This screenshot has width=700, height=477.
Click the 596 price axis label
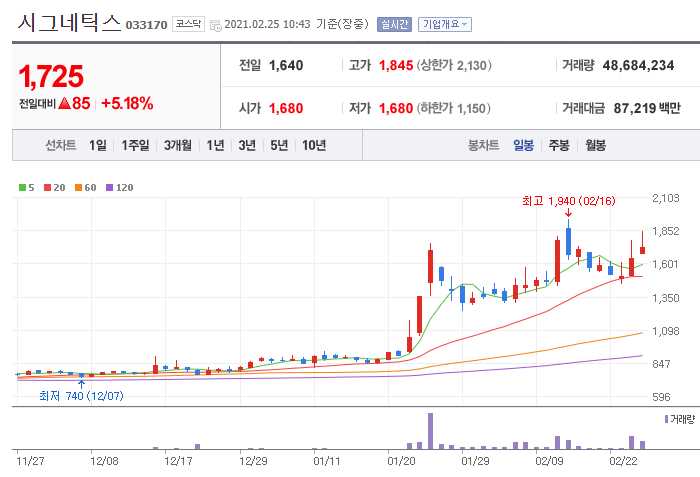[661, 397]
